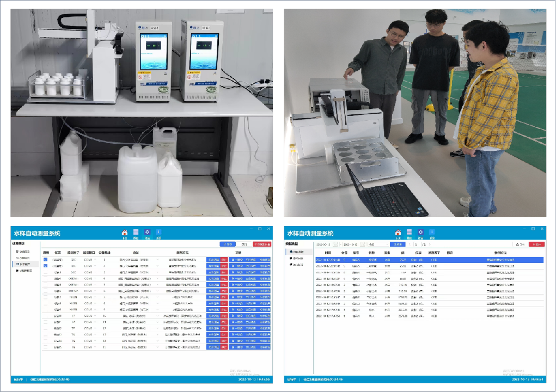Select the second sidebar item in the right window
Image resolution: width=556 pixels, height=392 pixels.
pyautogui.click(x=300, y=258)
